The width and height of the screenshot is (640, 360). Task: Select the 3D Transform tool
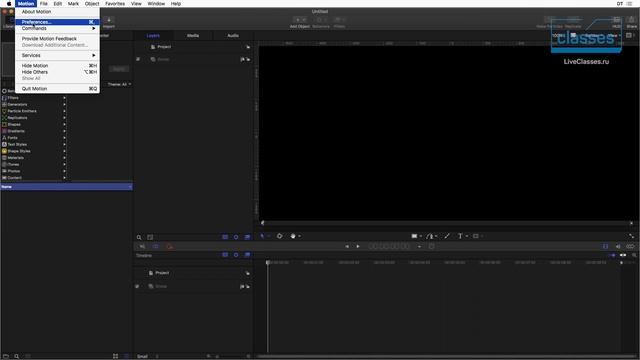click(280, 236)
